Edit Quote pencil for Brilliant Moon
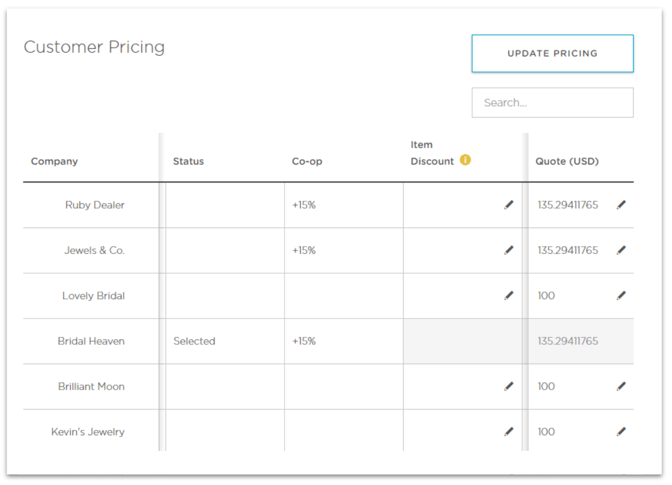Viewport: 672px width, 485px height. click(x=621, y=386)
